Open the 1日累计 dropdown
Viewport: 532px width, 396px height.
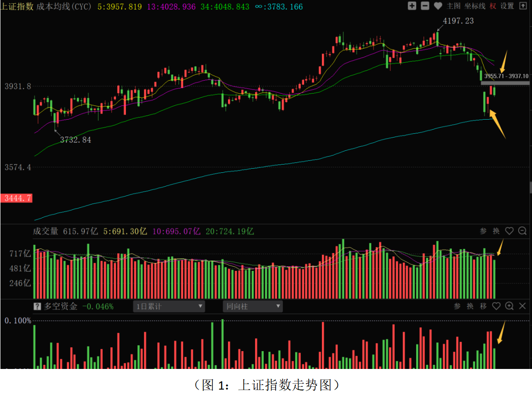point(168,306)
